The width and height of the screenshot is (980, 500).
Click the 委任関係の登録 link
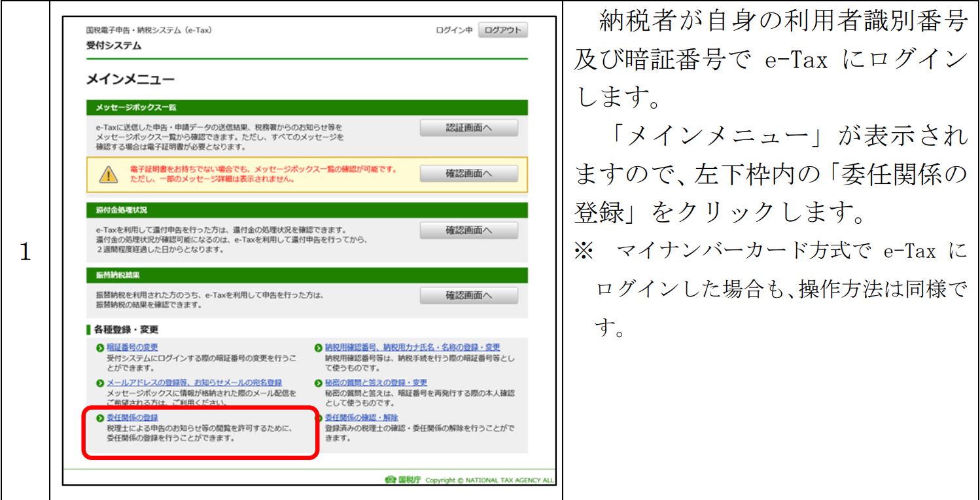coord(132,417)
